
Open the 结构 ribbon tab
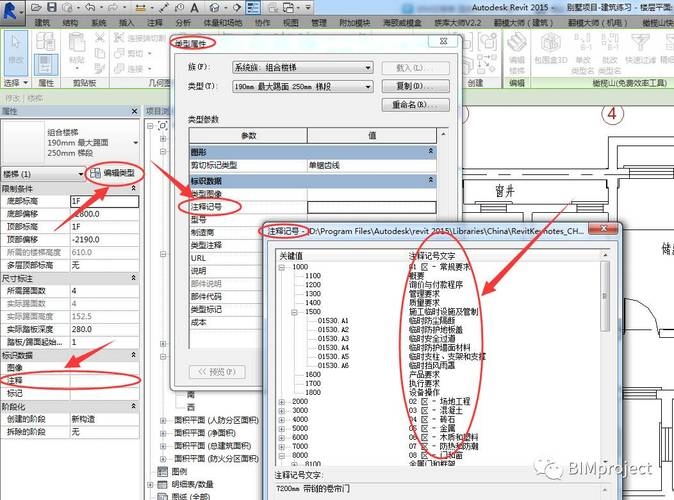pos(70,22)
